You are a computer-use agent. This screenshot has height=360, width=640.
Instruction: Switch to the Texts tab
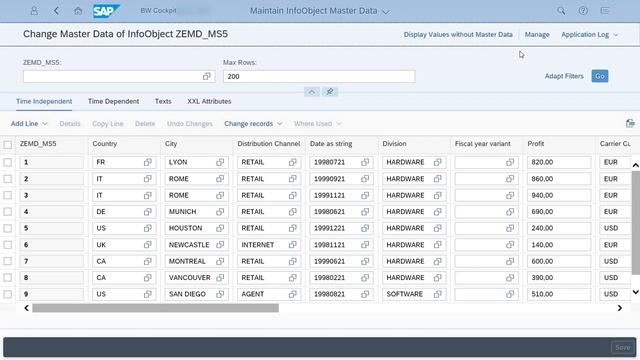(x=163, y=101)
